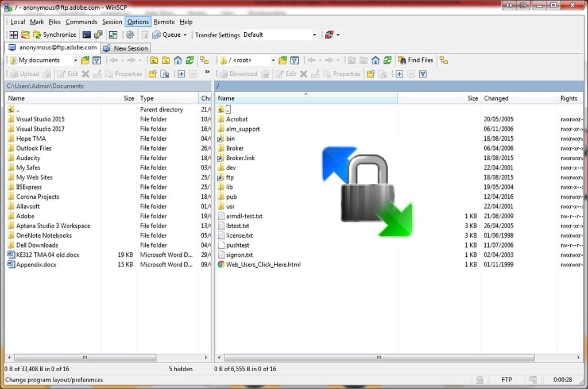588x389 pixels.
Task: Sort remote files by Changed column
Action: point(519,98)
